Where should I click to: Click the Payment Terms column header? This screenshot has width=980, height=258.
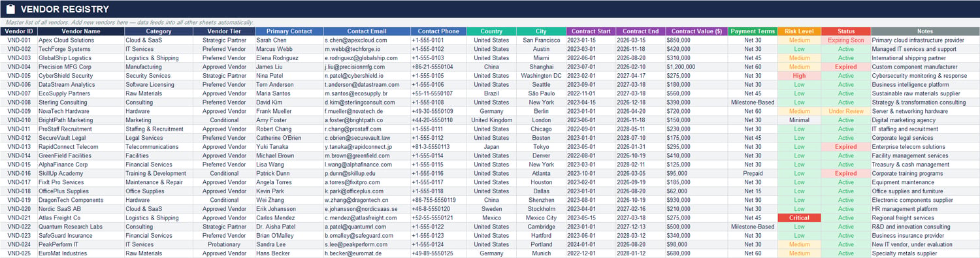(x=753, y=31)
